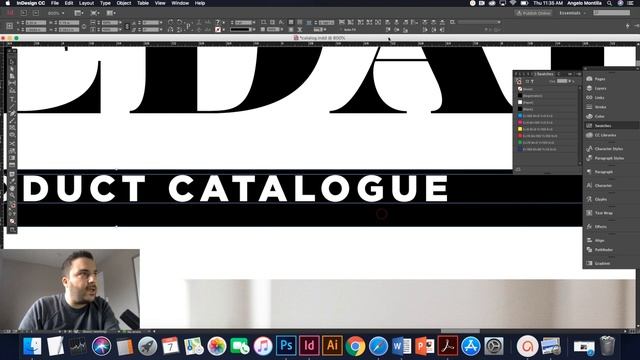Open the zoom level dropdown showing 800%
The height and width of the screenshot is (360, 640).
56,13
